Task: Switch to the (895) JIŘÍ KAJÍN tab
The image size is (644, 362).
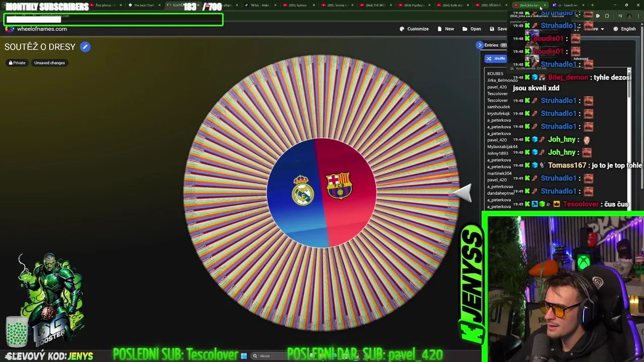Action: click(491, 5)
